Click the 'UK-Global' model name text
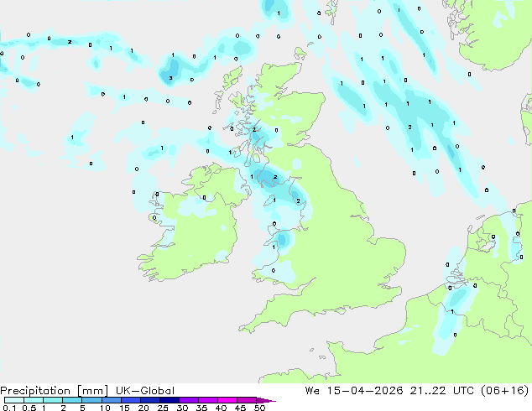The width and height of the screenshot is (532, 411). point(145,391)
